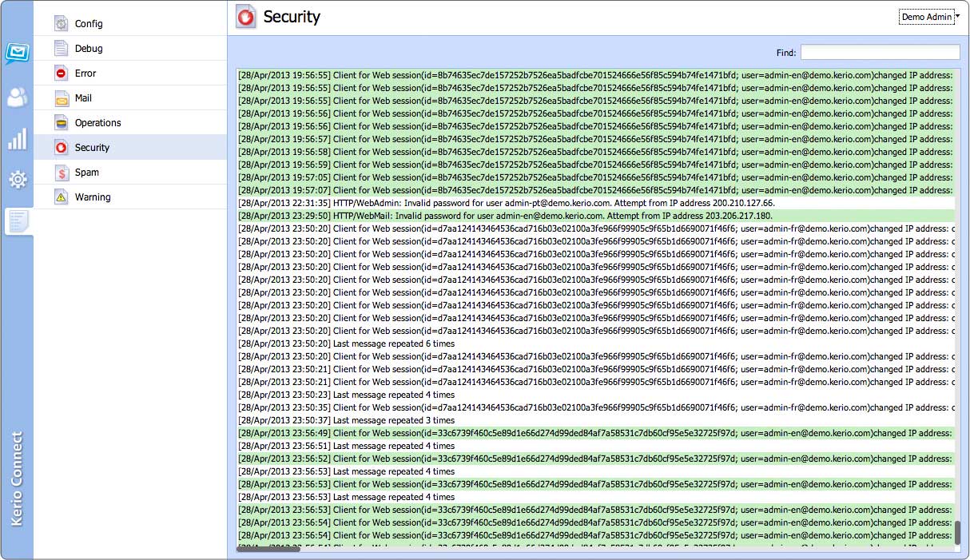Click the Operations log icon

click(62, 123)
